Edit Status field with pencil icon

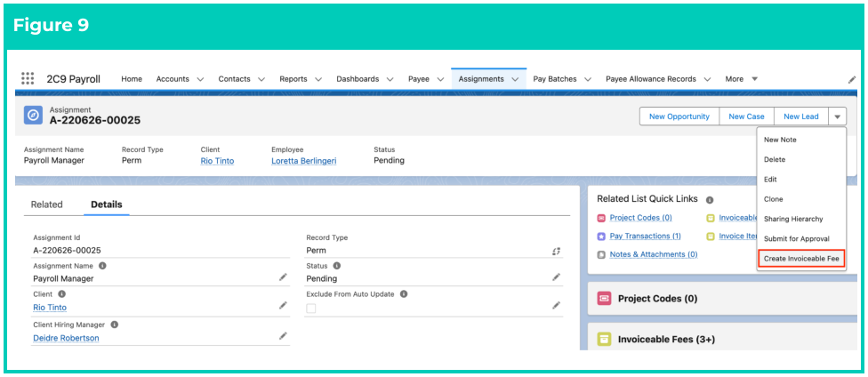tap(557, 277)
